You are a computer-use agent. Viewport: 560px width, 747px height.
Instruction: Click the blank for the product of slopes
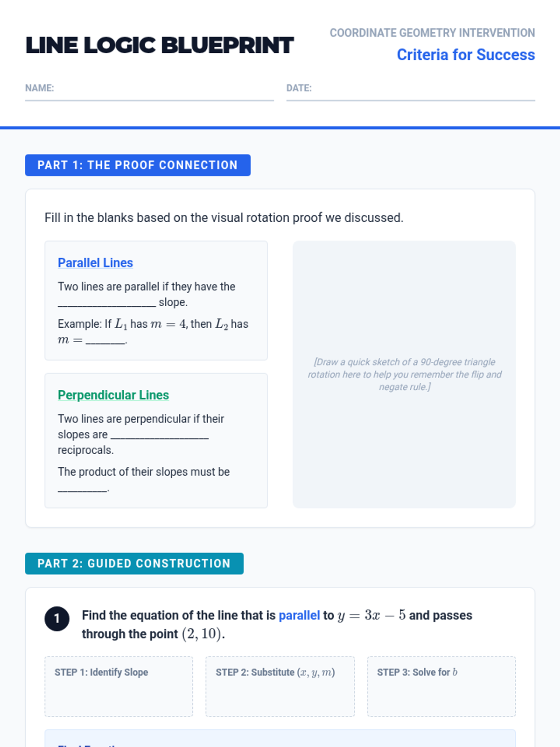(83, 488)
